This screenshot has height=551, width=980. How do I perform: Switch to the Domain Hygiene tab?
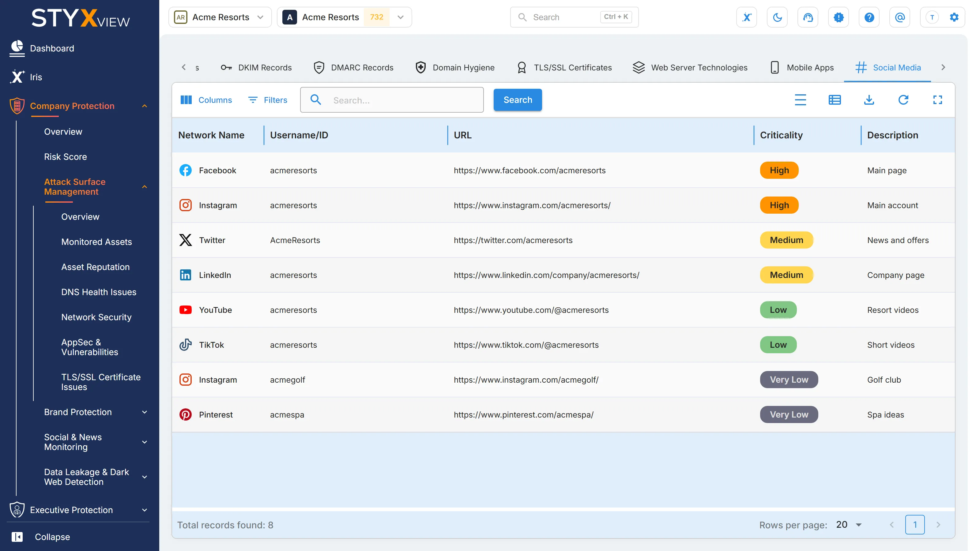(455, 67)
